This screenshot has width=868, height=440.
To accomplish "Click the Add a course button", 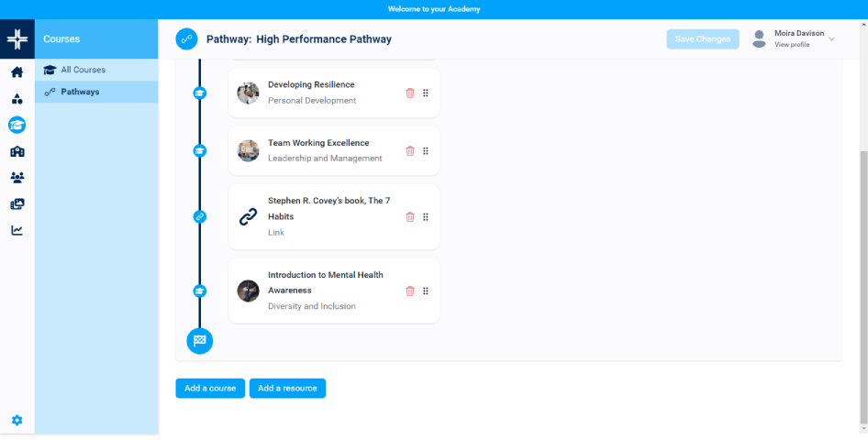I will point(210,389).
